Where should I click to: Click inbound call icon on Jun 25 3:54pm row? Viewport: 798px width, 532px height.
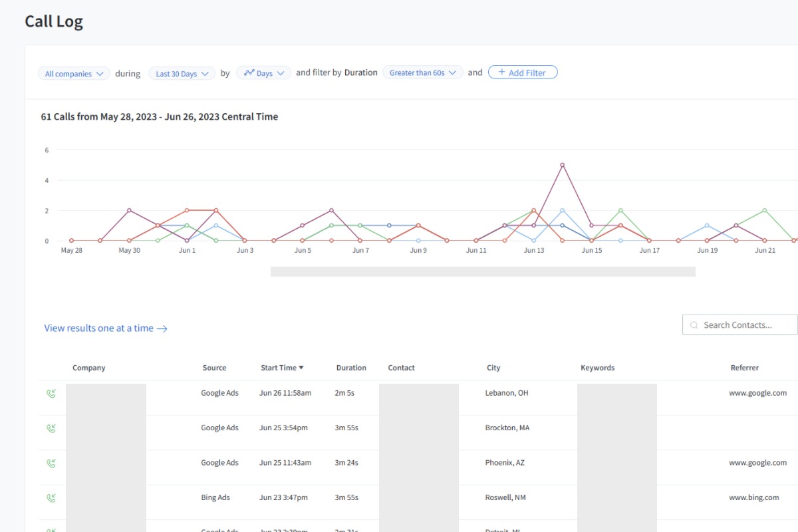[x=51, y=428]
